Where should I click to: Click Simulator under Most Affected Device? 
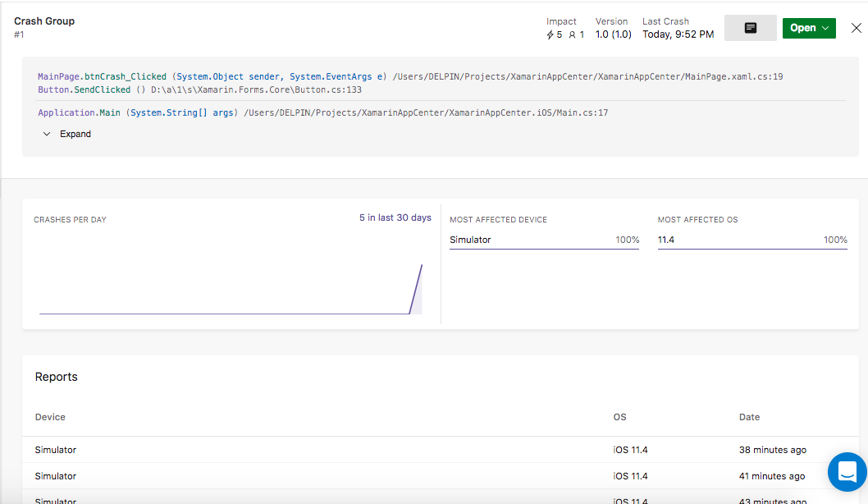point(470,240)
